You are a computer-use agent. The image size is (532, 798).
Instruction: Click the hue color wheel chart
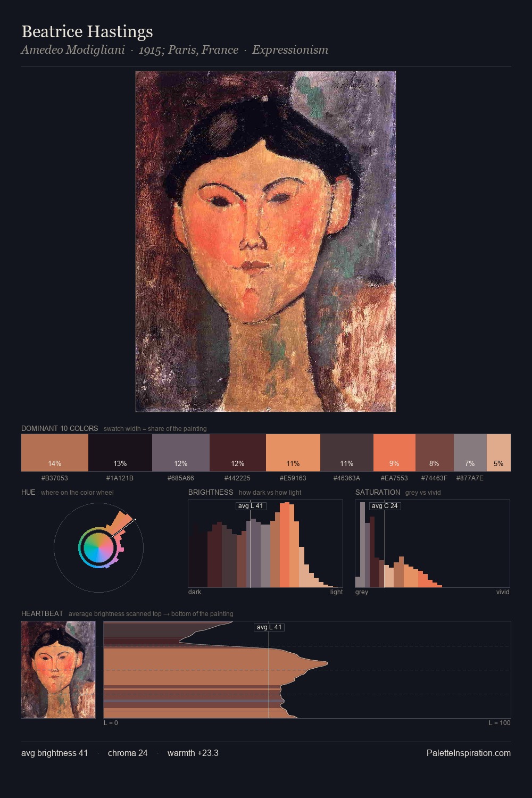pos(98,547)
